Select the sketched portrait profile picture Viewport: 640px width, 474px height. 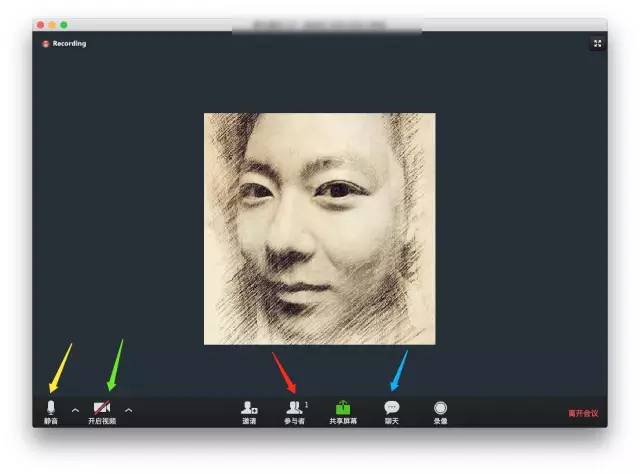tap(319, 229)
